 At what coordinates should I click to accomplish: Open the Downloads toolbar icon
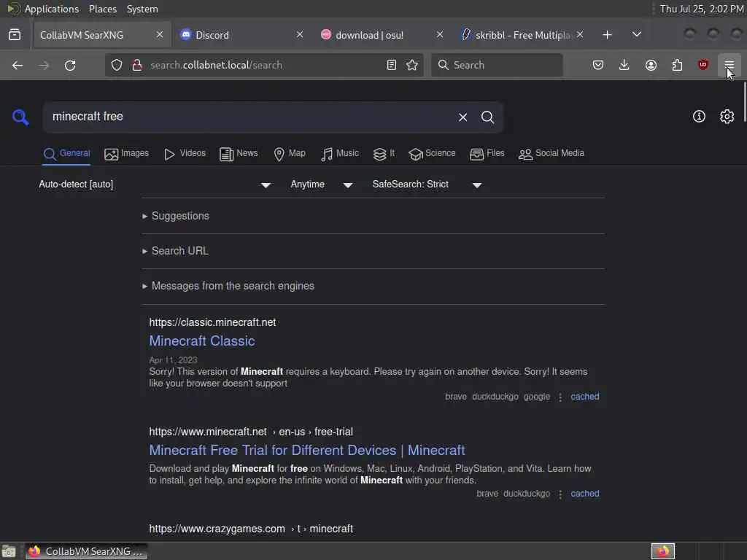(x=624, y=65)
